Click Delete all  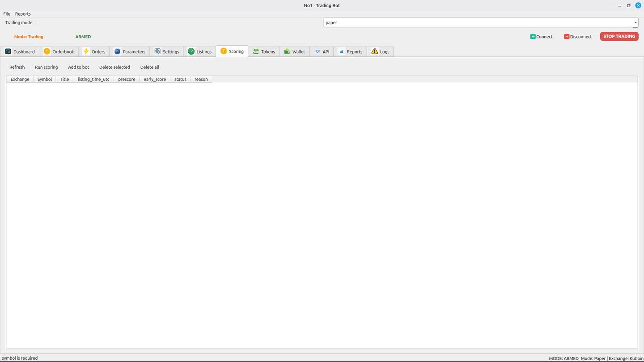(x=150, y=67)
